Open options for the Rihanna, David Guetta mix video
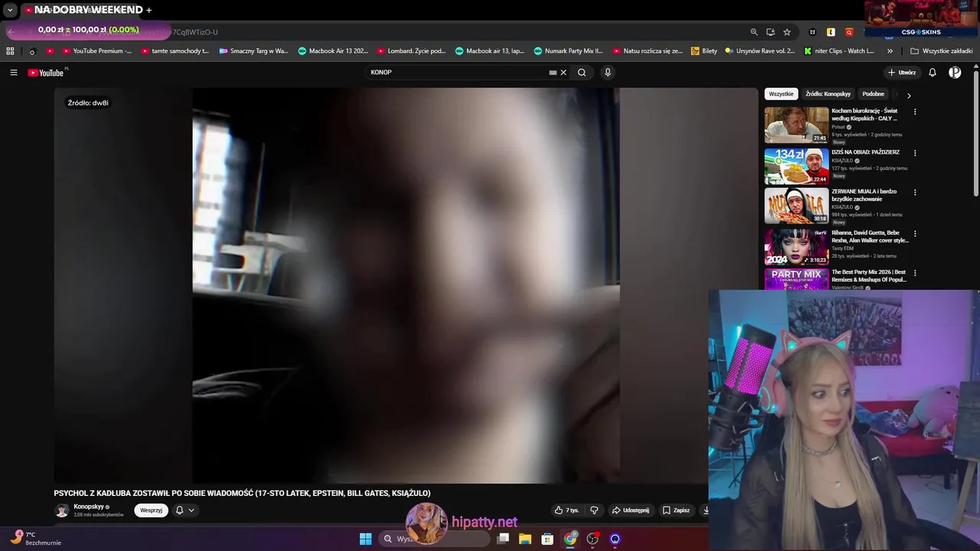Screen dimensions: 980x551 [x=915, y=234]
